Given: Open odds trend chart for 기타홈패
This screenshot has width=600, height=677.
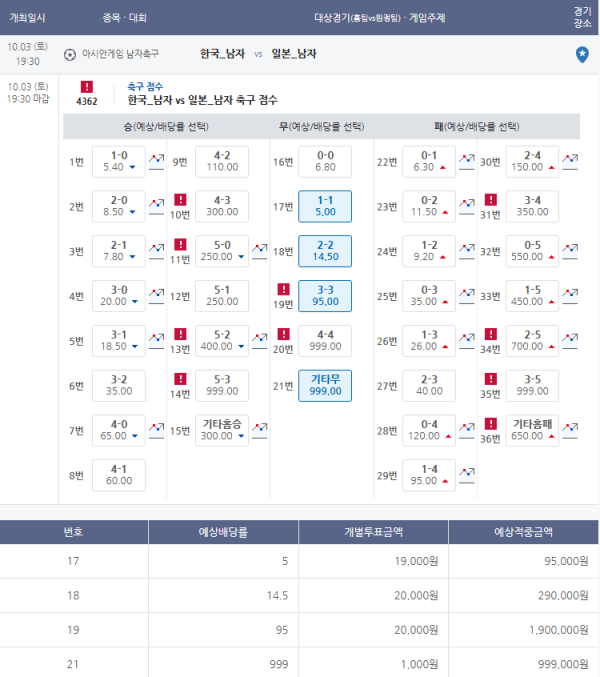Looking at the screenshot, I should point(570,431).
